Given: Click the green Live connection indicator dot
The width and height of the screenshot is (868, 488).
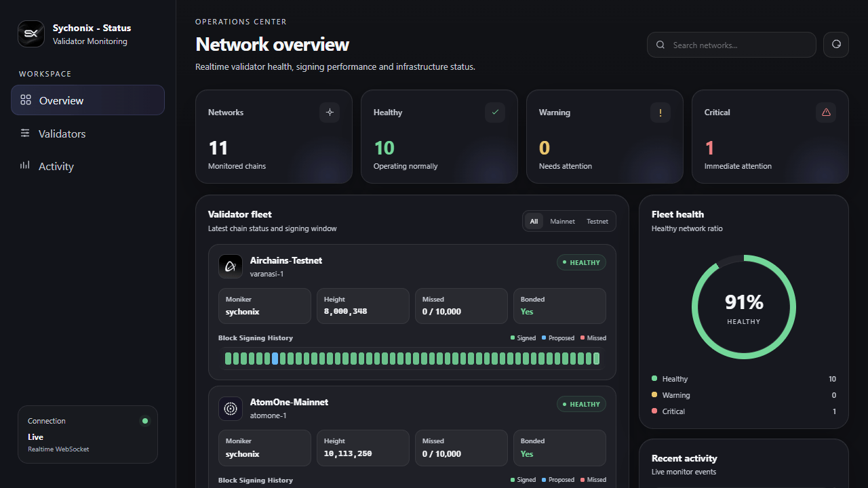Looking at the screenshot, I should tap(144, 421).
